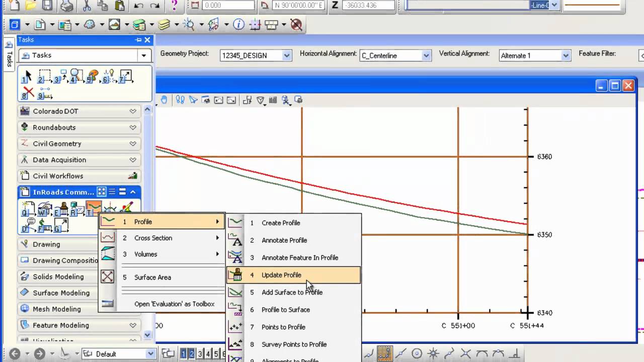Viewport: 644px width, 362px height.
Task: Open the Tasks selector dropdown
Action: click(x=144, y=55)
